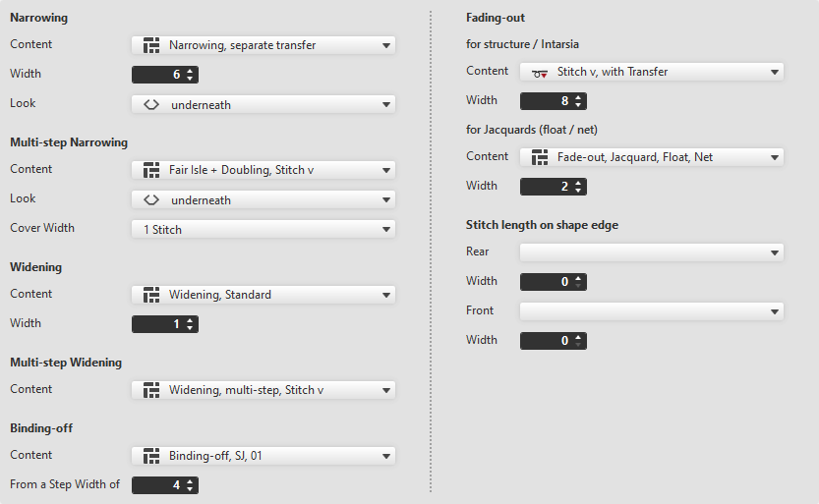This screenshot has height=504, width=819.
Task: Open the Binding-off Content dropdown
Action: (386, 456)
